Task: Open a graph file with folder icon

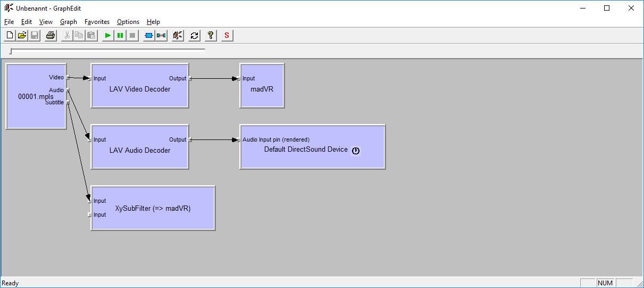Action: click(22, 36)
